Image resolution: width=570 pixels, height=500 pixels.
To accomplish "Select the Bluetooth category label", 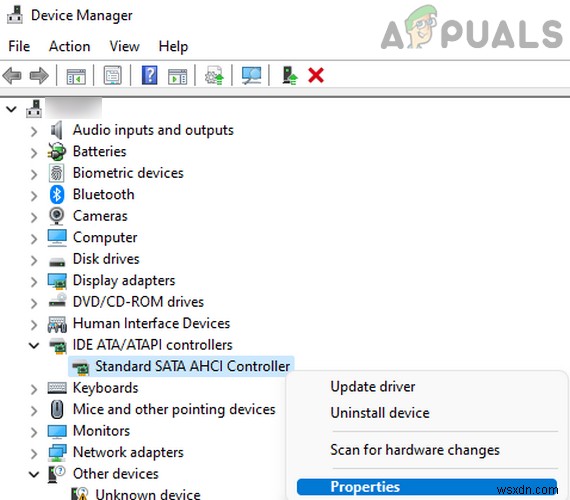I will [103, 195].
